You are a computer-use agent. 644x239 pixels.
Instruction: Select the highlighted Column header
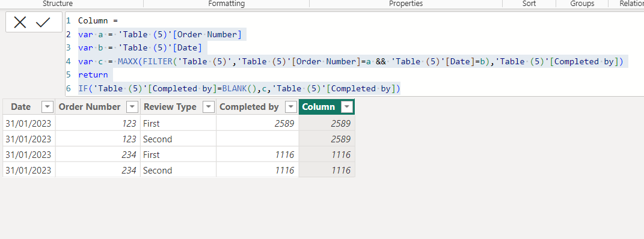318,107
